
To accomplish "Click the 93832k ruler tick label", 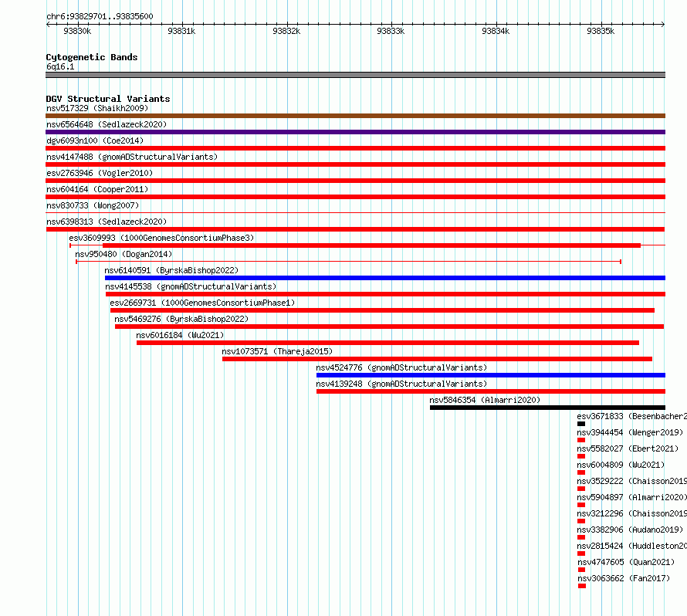I will (286, 31).
